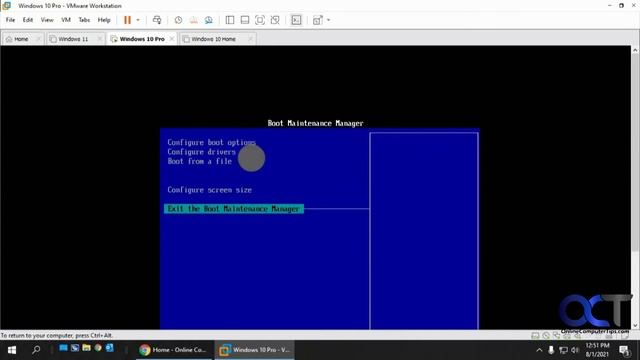Open the power options dropdown arrow next to pause

click(138, 20)
